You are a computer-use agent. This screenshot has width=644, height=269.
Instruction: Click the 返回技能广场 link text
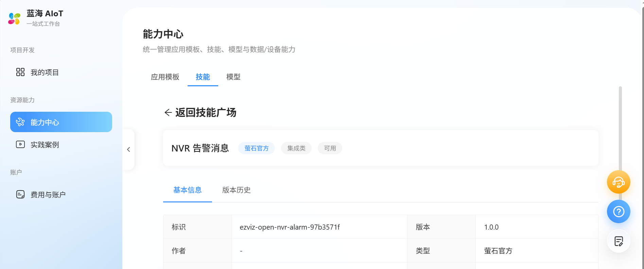[x=206, y=112]
